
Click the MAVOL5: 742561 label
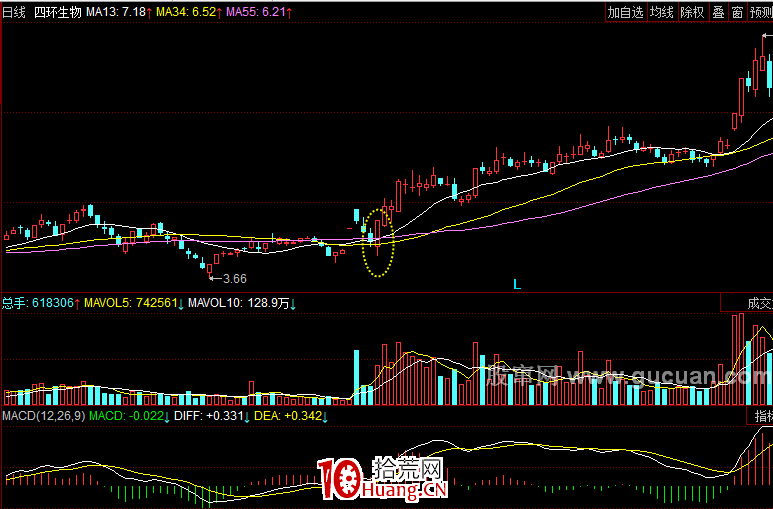point(134,303)
